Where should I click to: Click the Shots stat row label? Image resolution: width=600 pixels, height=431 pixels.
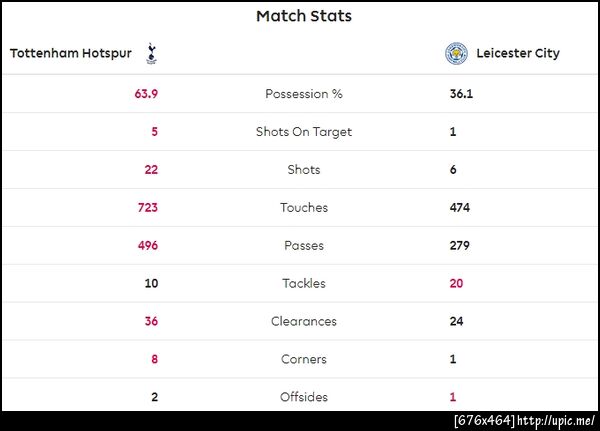point(304,170)
